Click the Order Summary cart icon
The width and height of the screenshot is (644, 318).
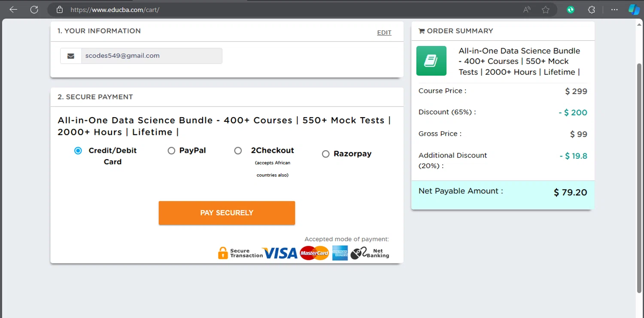coord(422,31)
